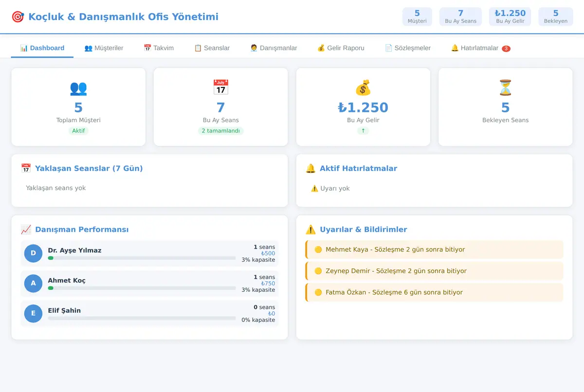Click the Bu Ay Gelir header stat pill

510,17
